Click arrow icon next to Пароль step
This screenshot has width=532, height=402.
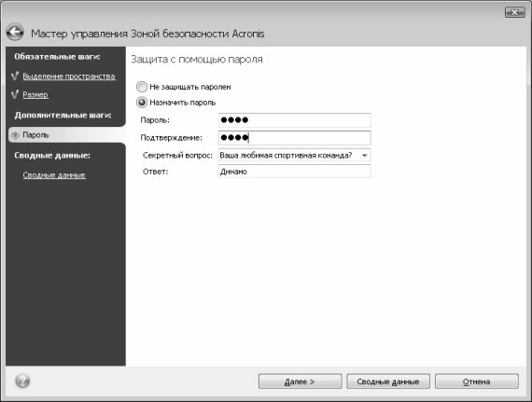pos(15,135)
